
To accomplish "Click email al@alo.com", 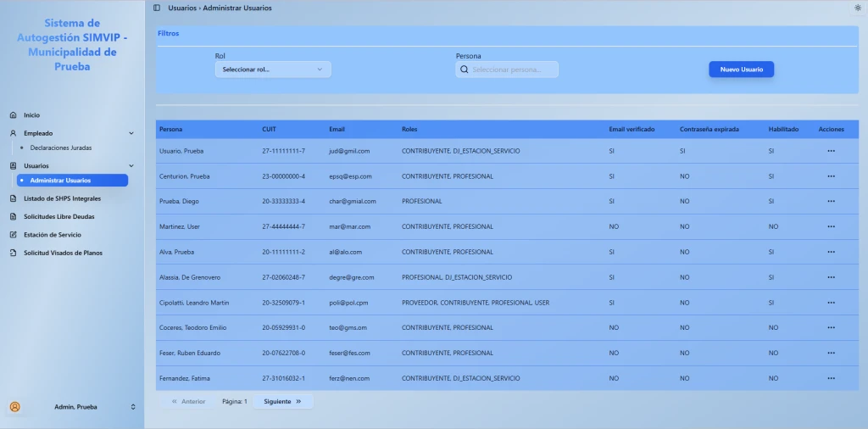I will pyautogui.click(x=346, y=252).
